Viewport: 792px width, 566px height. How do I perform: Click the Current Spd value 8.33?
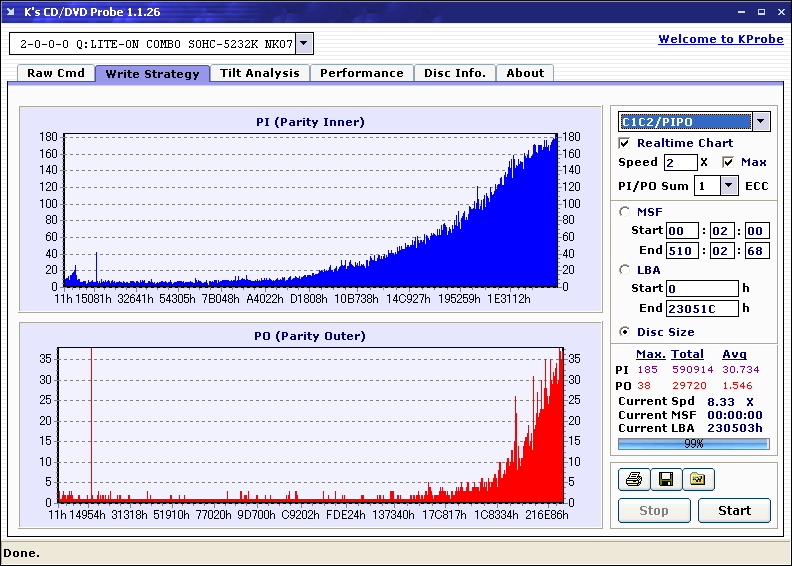[721, 402]
